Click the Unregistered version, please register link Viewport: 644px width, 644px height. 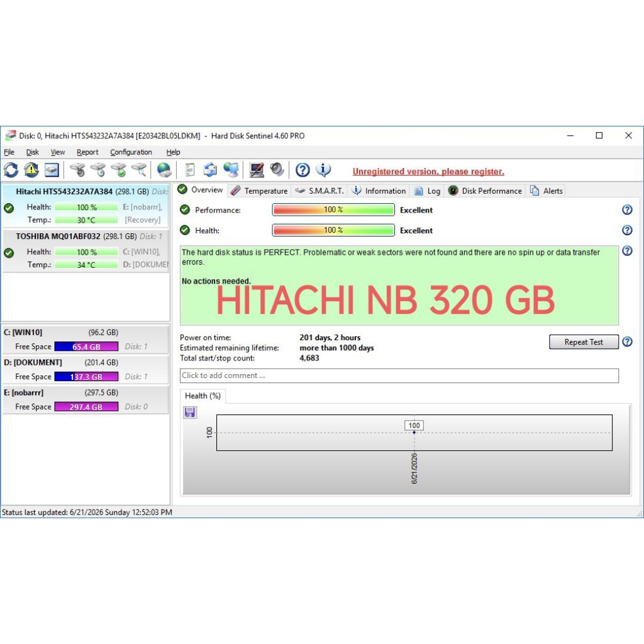pos(428,171)
